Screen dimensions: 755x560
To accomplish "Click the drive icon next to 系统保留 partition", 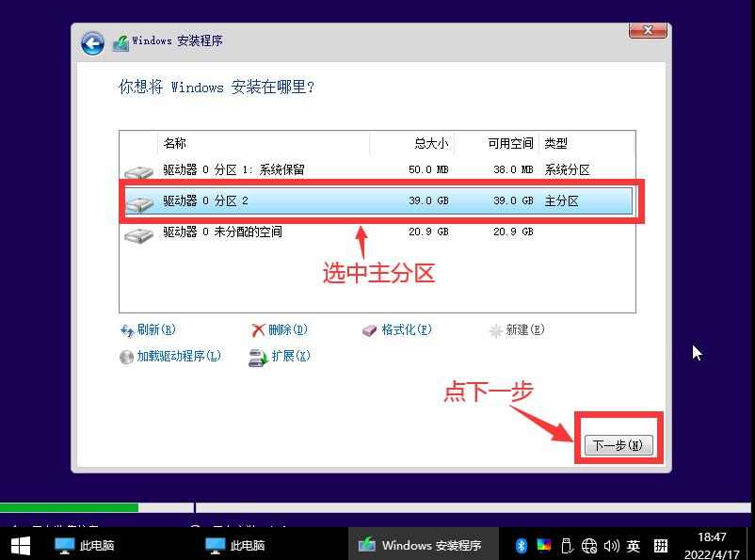I will (x=138, y=172).
